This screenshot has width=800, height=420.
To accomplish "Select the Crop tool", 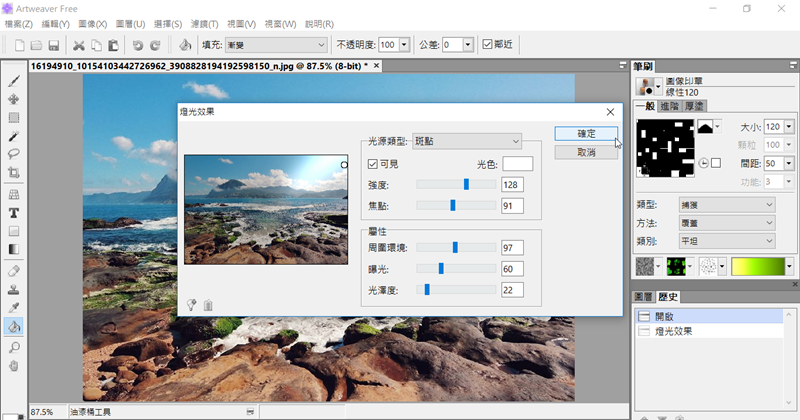I will pos(14,173).
